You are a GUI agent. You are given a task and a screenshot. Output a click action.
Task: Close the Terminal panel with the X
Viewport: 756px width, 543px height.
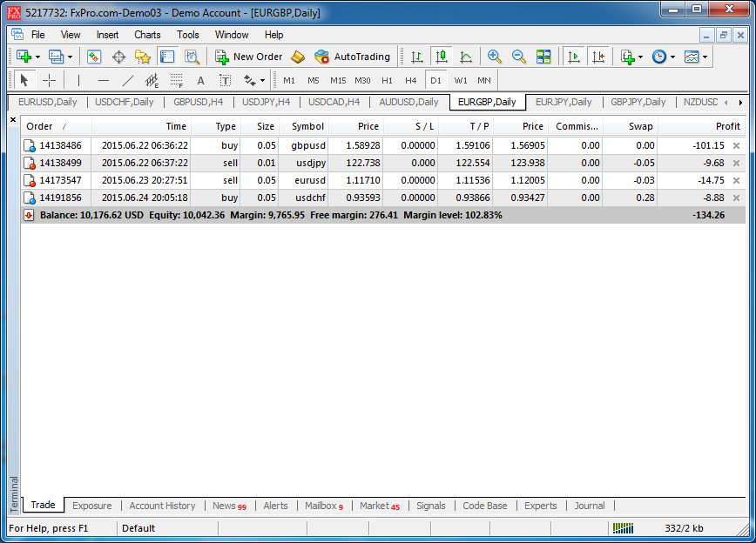point(13,119)
